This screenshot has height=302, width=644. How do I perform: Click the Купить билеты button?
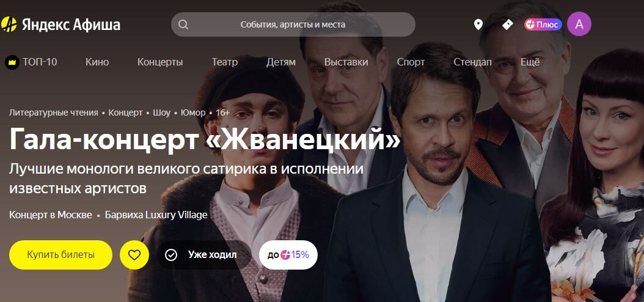[60, 255]
